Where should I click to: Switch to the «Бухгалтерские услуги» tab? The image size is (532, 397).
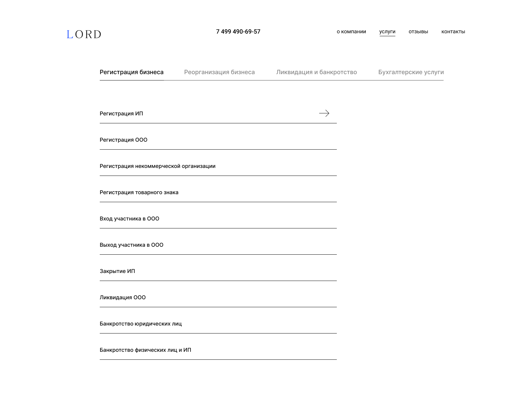click(411, 72)
